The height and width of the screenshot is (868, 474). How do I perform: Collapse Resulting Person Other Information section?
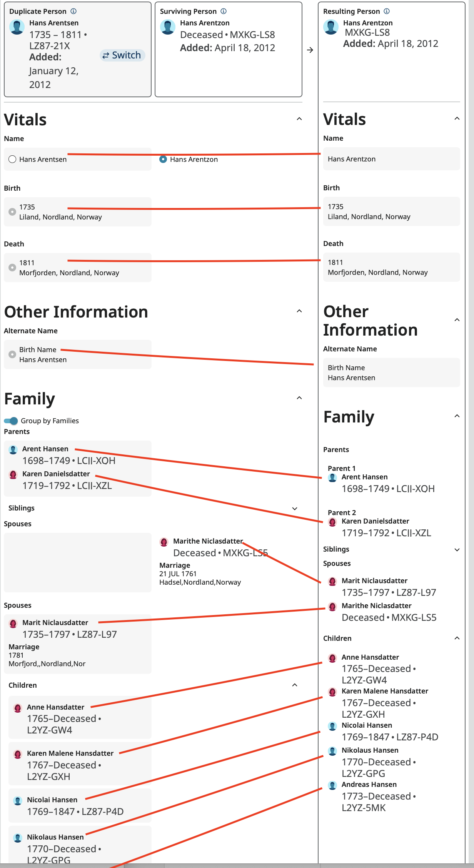coord(457,320)
